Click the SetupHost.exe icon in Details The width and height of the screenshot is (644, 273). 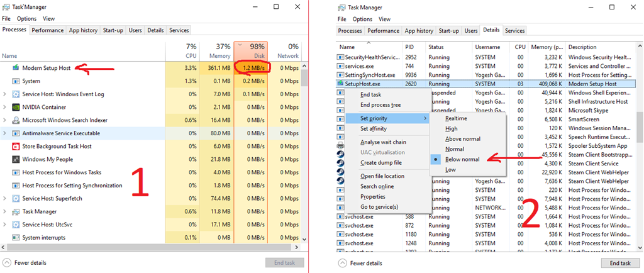[x=340, y=84]
